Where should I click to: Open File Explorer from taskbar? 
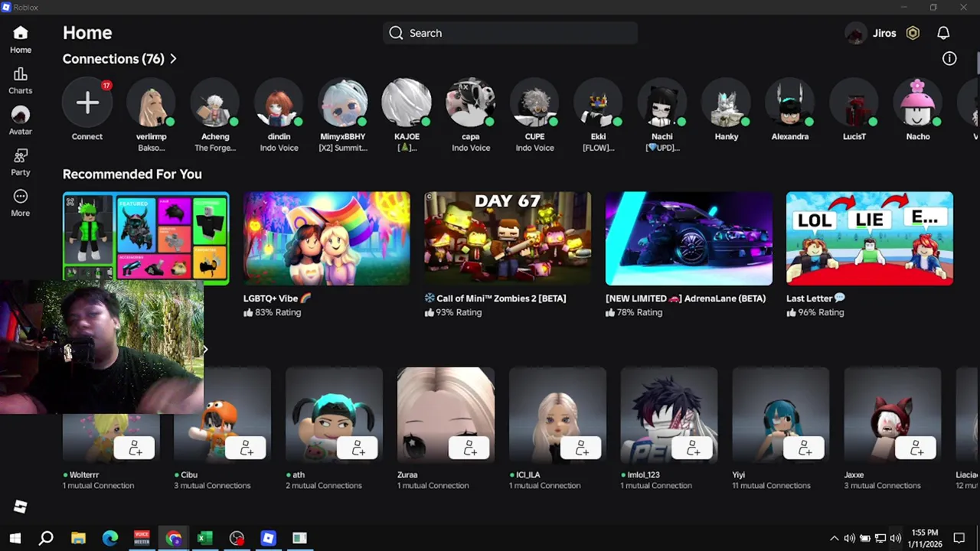pyautogui.click(x=78, y=538)
